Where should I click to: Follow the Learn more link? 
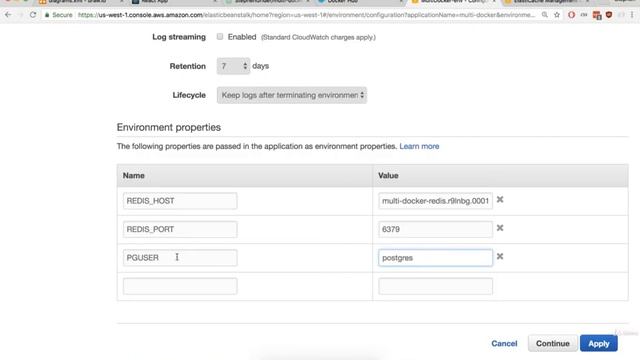coord(419,146)
